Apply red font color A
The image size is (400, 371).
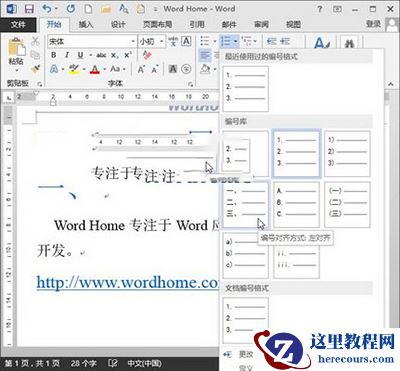tap(95, 69)
